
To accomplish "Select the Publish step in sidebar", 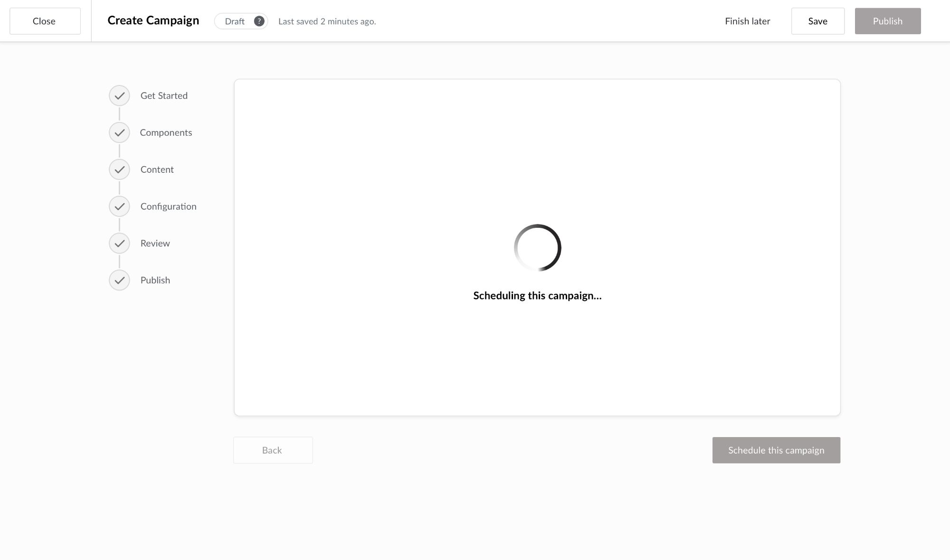I will pos(155,280).
